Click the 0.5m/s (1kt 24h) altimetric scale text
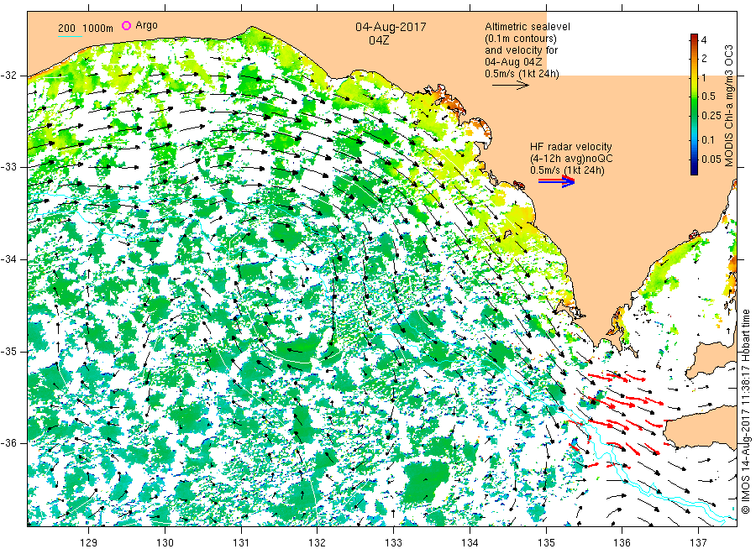756x554 pixels. (x=522, y=74)
